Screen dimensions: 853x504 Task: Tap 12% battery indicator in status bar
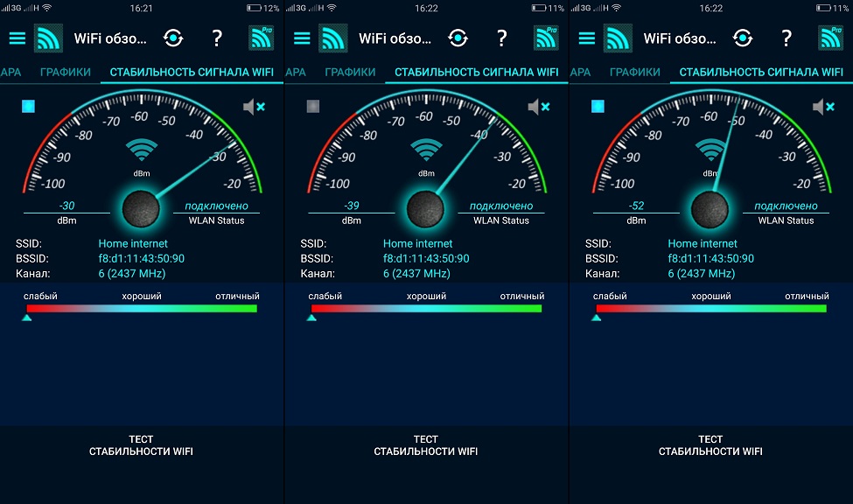pyautogui.click(x=262, y=8)
